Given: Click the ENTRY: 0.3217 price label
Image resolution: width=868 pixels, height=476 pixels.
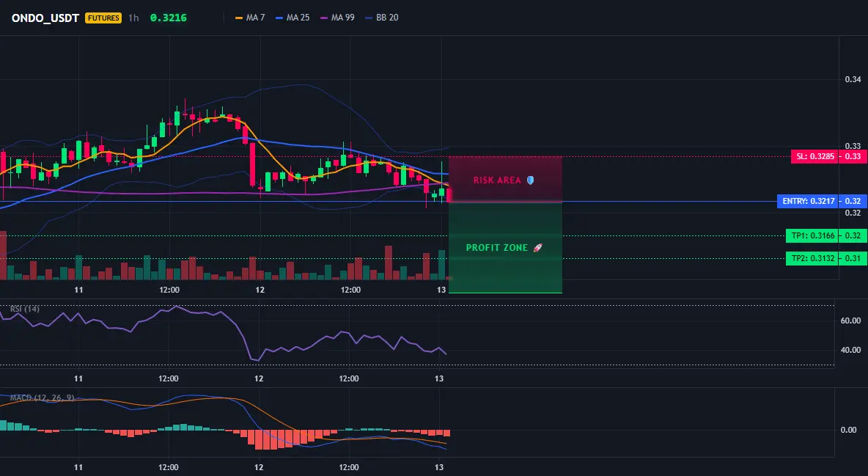Looking at the screenshot, I should pyautogui.click(x=808, y=201).
